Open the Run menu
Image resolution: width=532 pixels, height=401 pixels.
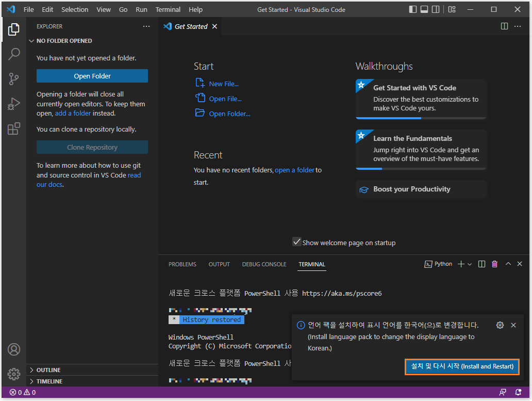click(141, 9)
